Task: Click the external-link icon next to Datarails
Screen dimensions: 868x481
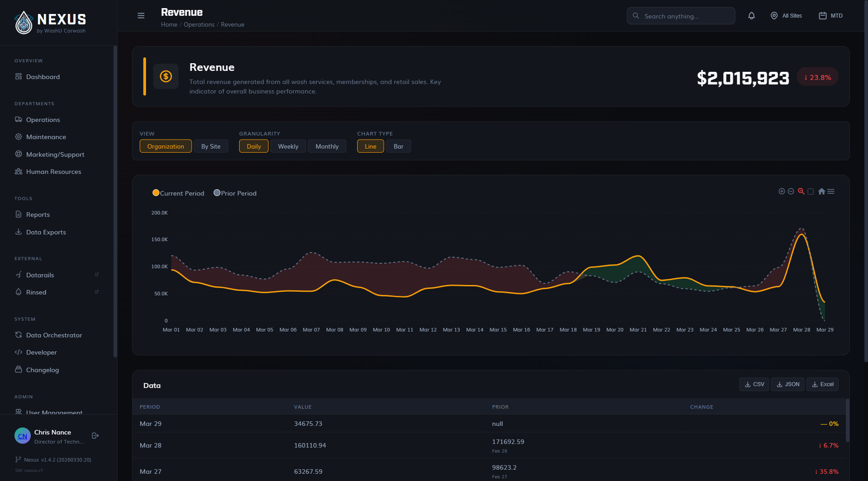Action: 96,275
